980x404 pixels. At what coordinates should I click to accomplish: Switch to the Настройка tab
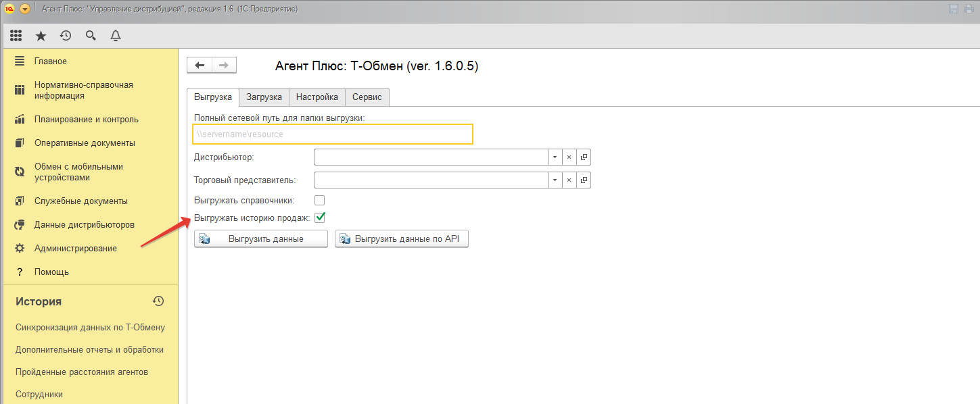tap(317, 97)
